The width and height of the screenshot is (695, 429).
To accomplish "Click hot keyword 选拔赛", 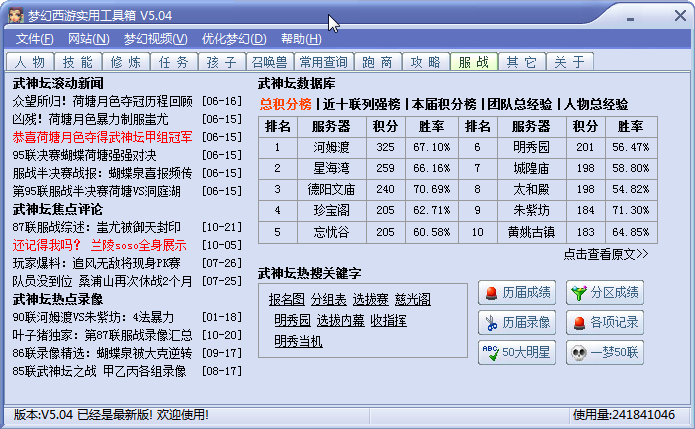I will pyautogui.click(x=371, y=300).
